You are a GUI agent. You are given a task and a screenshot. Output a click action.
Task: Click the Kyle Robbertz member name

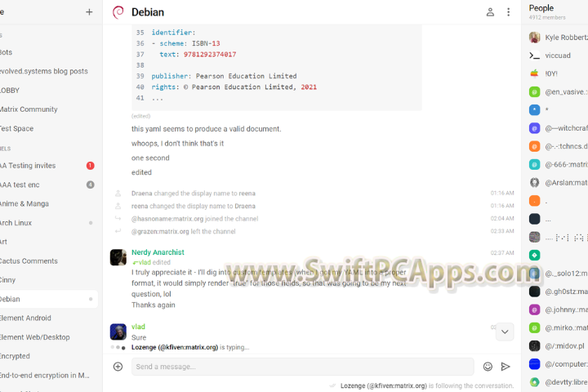click(566, 37)
